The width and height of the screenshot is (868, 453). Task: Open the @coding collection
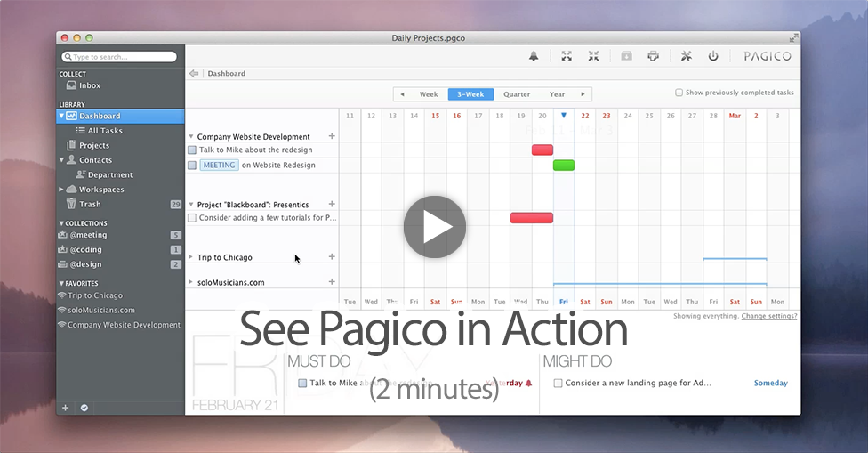click(80, 249)
